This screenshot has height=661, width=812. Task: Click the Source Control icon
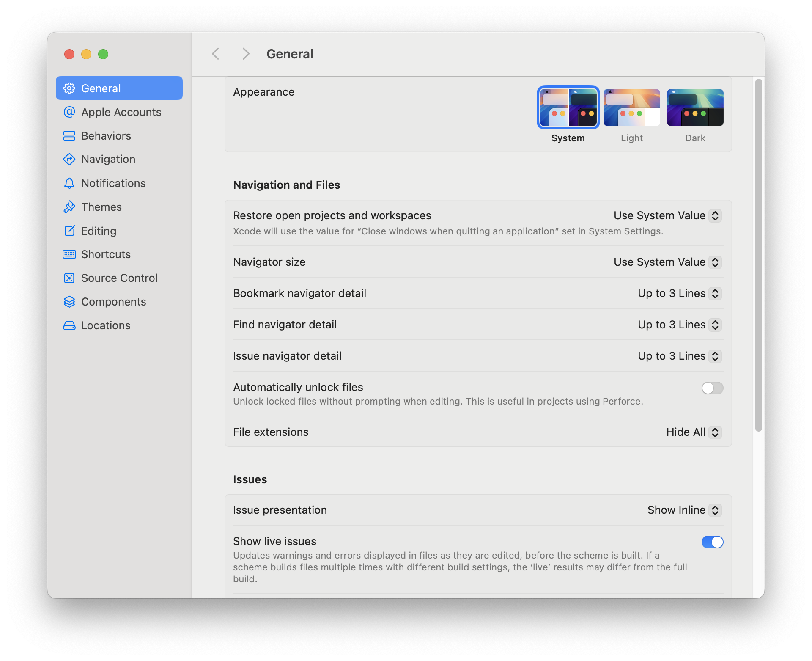click(69, 278)
